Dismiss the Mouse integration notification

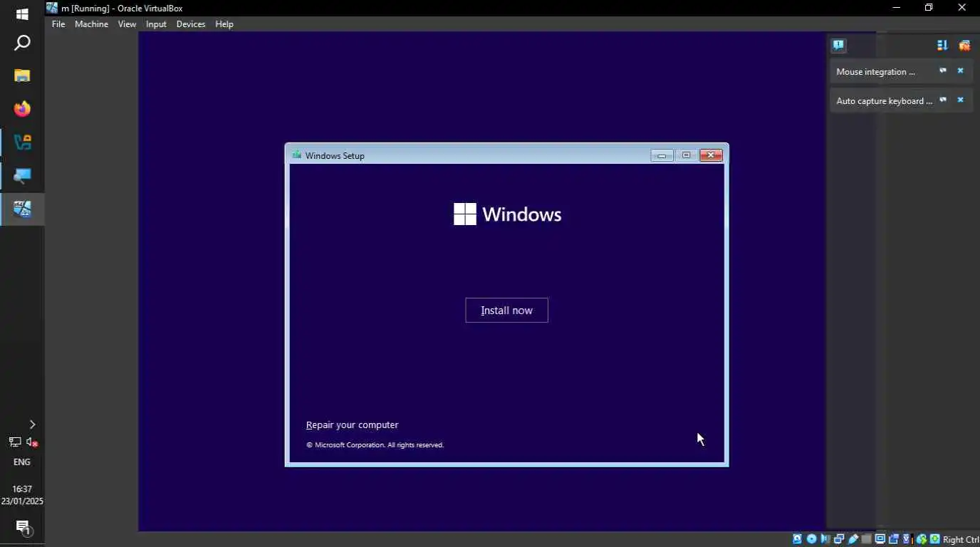point(960,71)
